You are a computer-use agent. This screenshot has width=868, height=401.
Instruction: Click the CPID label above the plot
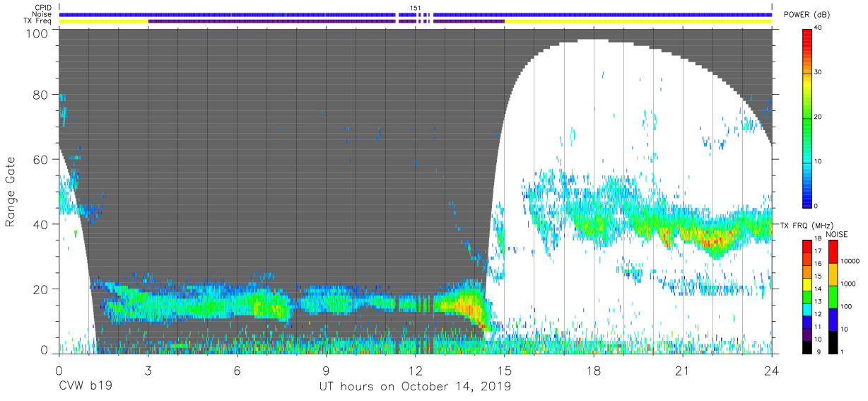click(x=44, y=8)
